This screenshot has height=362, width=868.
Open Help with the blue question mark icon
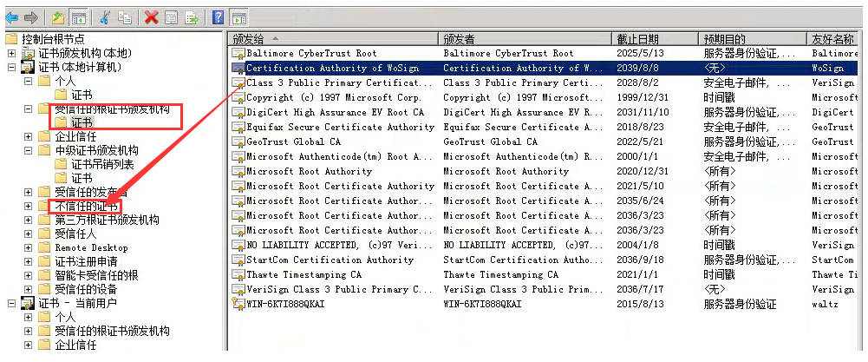coord(218,16)
